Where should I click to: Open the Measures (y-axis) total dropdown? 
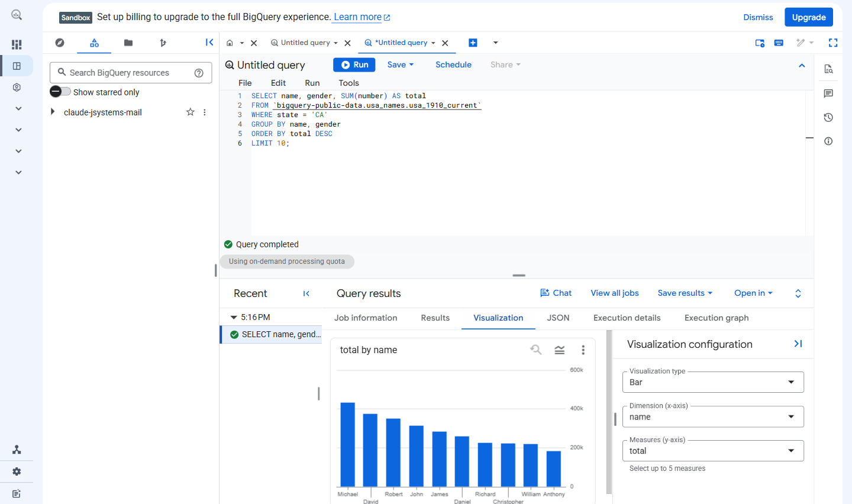click(x=713, y=451)
